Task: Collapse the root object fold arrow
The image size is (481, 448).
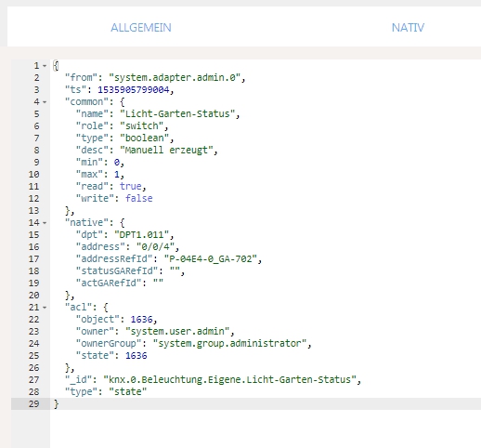Action: click(x=45, y=66)
